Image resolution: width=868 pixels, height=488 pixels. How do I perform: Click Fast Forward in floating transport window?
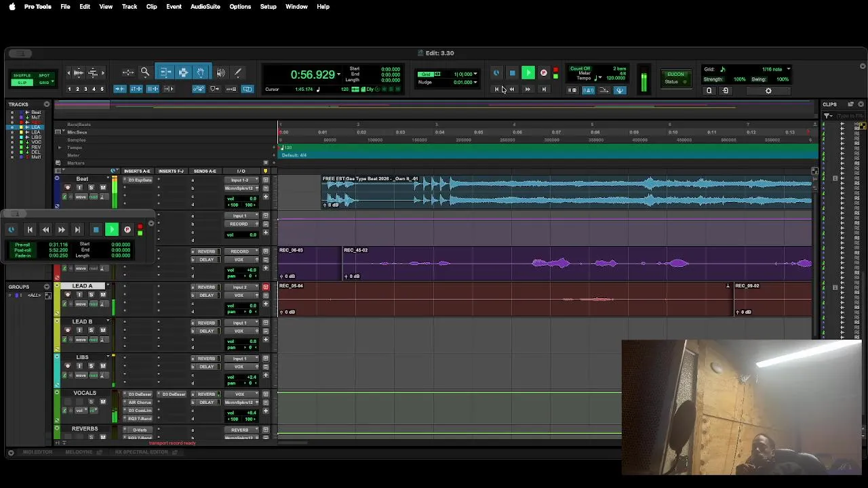tap(61, 230)
